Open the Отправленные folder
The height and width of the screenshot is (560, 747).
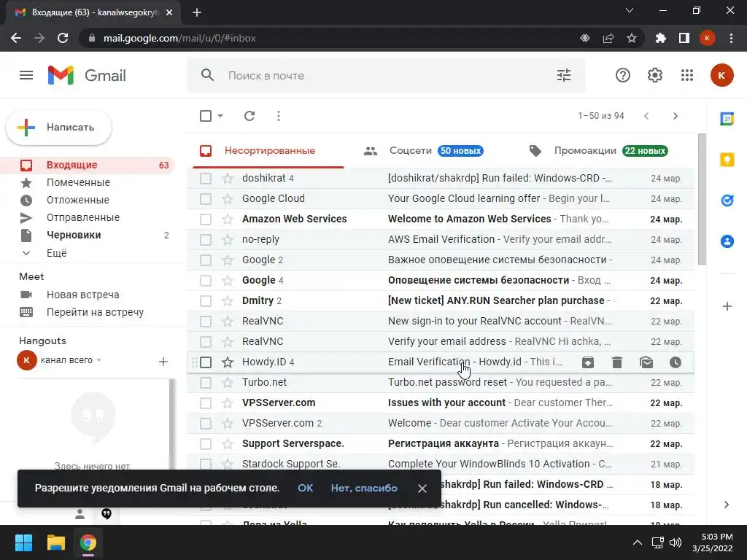(83, 217)
